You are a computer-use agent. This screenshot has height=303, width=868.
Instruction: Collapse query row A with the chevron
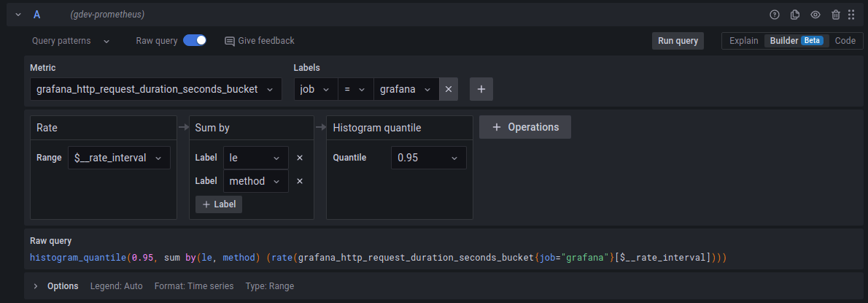[18, 15]
